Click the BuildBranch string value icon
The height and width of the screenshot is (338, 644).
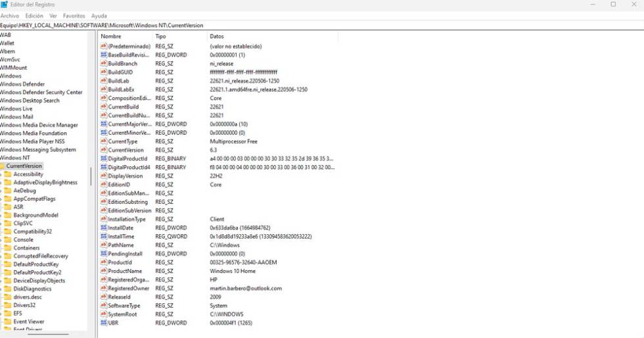point(104,63)
